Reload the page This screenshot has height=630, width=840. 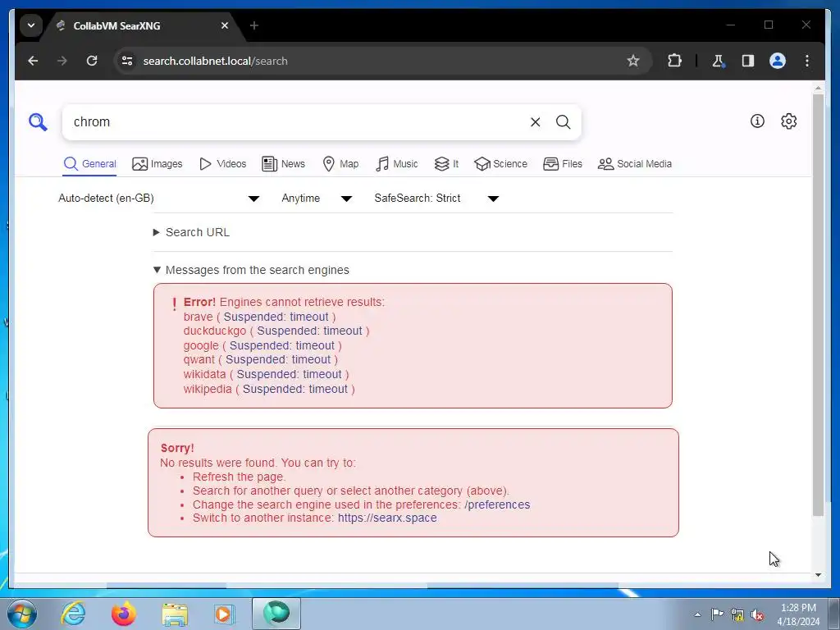(92, 61)
